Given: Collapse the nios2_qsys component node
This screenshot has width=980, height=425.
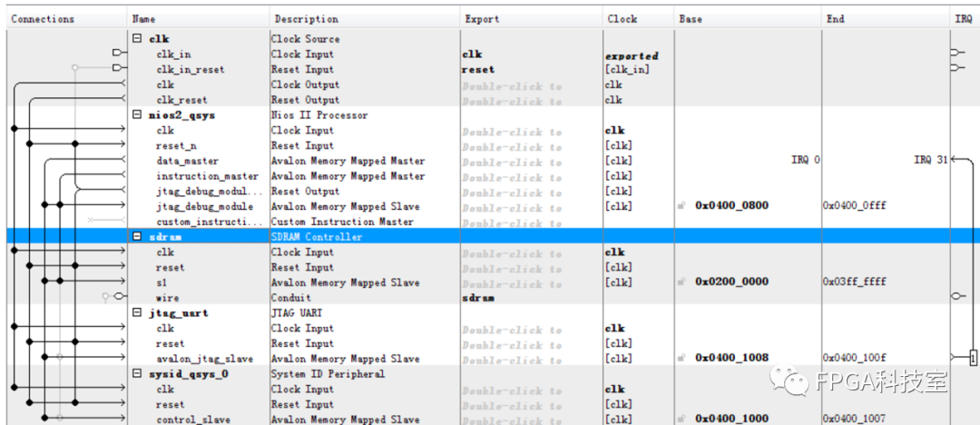Looking at the screenshot, I should click(x=138, y=115).
